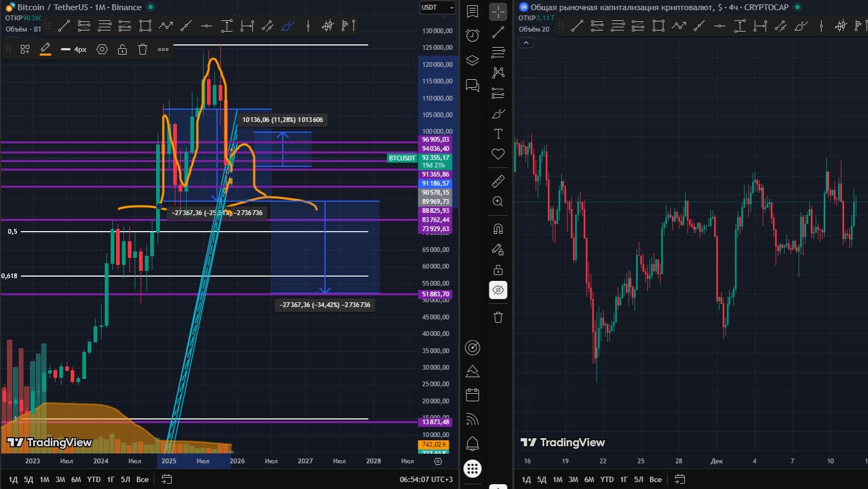
Task: Open the Pine mountain icon panel
Action: 472,371
